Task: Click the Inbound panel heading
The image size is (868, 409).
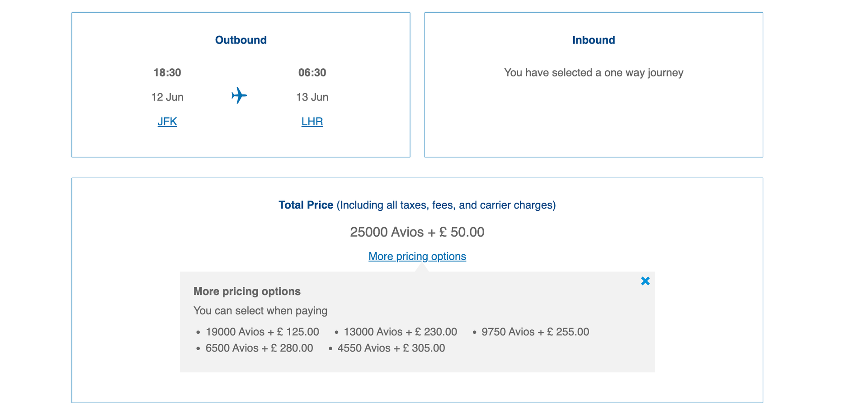Action: click(x=594, y=40)
